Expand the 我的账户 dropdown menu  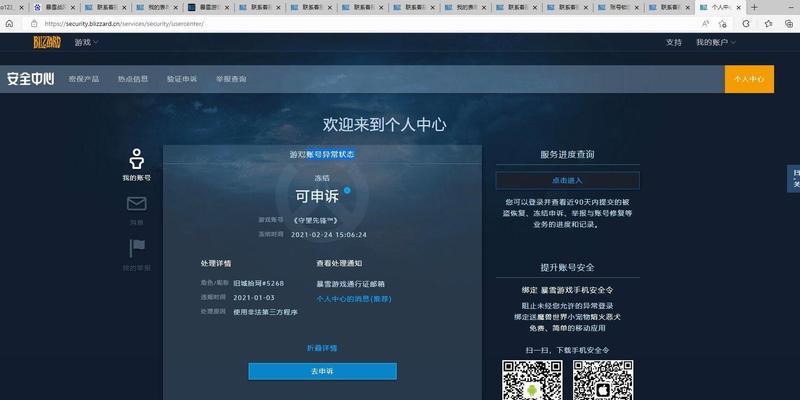(x=716, y=42)
